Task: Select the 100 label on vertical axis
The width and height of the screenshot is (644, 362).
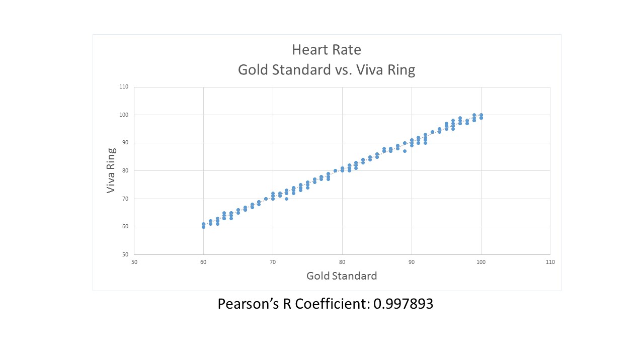Action: (x=124, y=115)
